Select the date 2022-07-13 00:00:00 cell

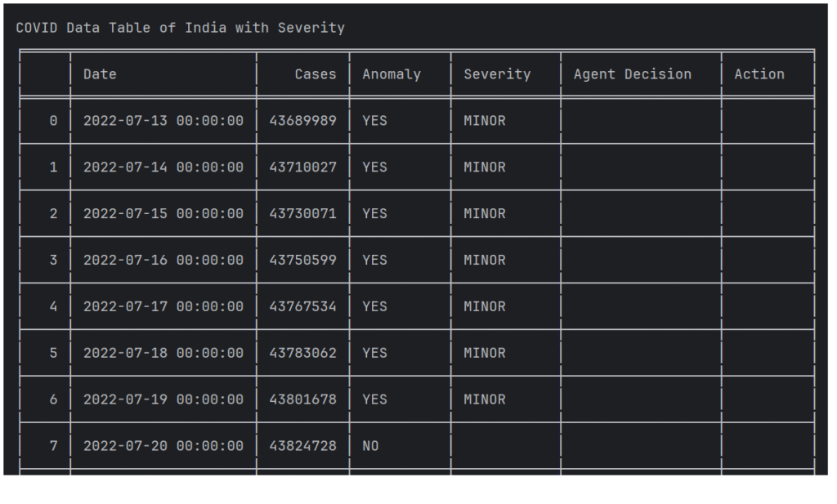point(163,121)
